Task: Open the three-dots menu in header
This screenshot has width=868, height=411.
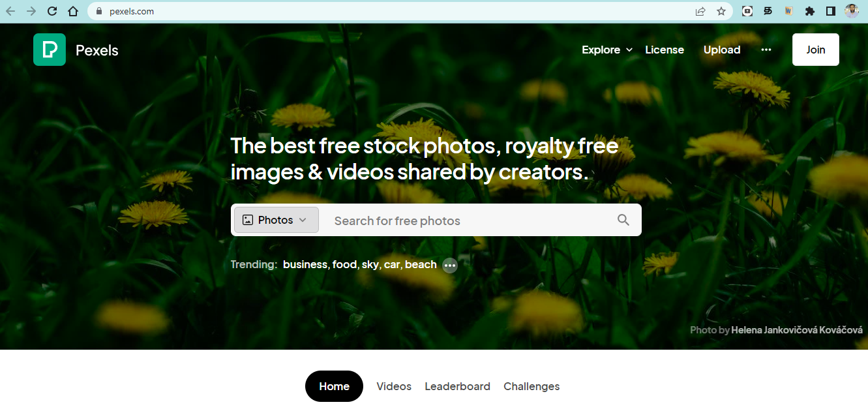Action: (x=766, y=50)
